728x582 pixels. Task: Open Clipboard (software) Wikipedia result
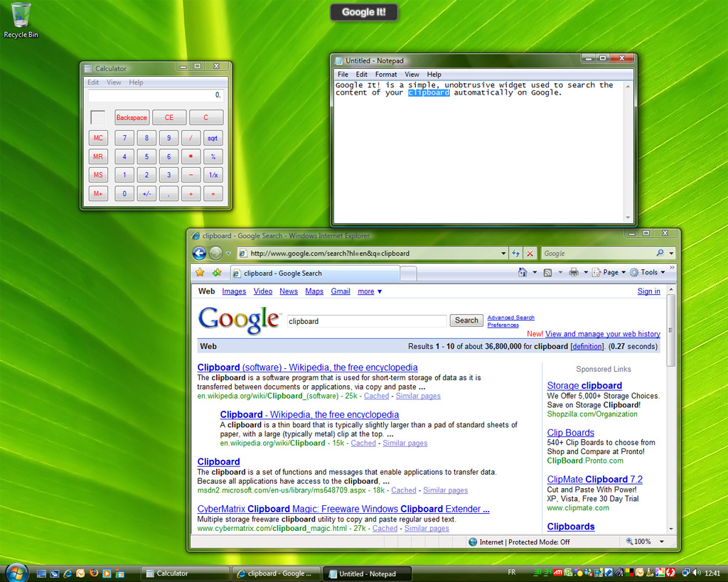coord(307,367)
